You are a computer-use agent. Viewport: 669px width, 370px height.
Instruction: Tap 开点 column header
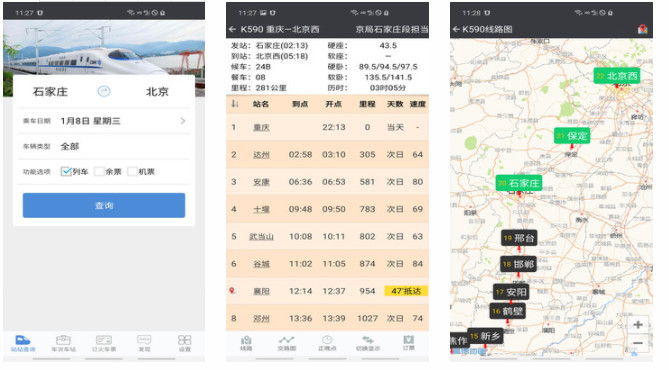click(334, 104)
